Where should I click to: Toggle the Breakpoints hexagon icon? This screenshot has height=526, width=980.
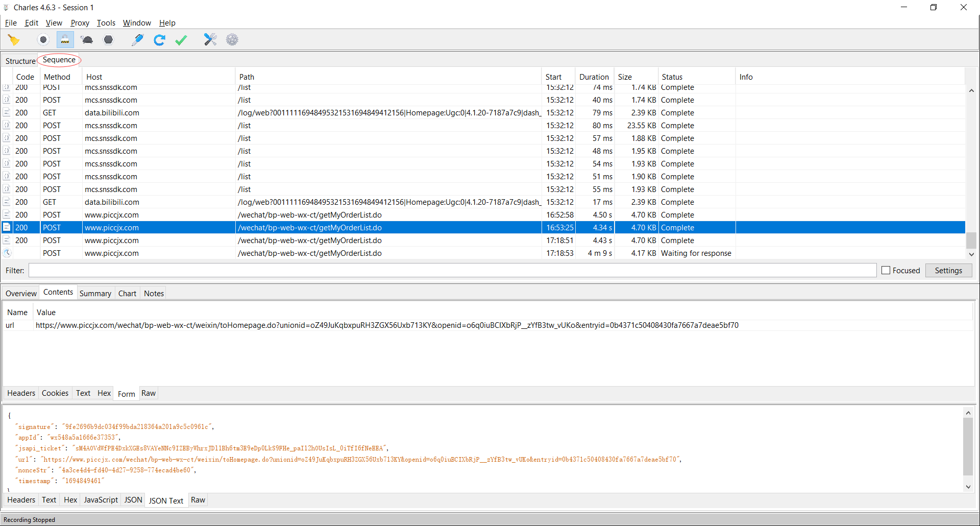click(x=108, y=40)
